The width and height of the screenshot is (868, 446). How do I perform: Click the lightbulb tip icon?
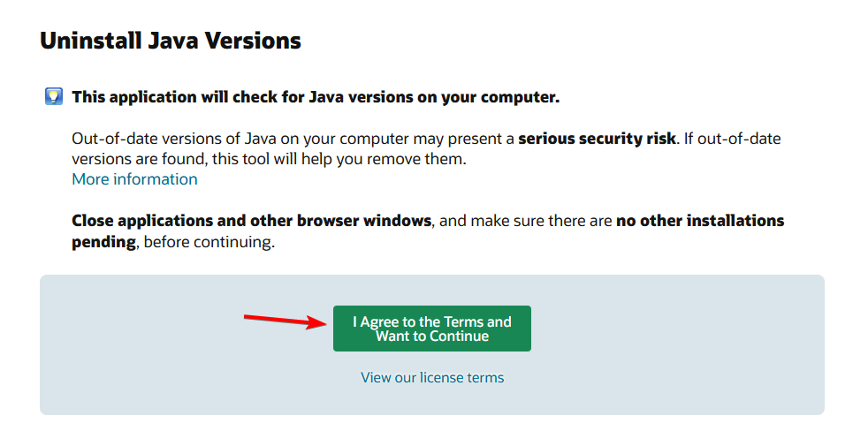click(54, 96)
